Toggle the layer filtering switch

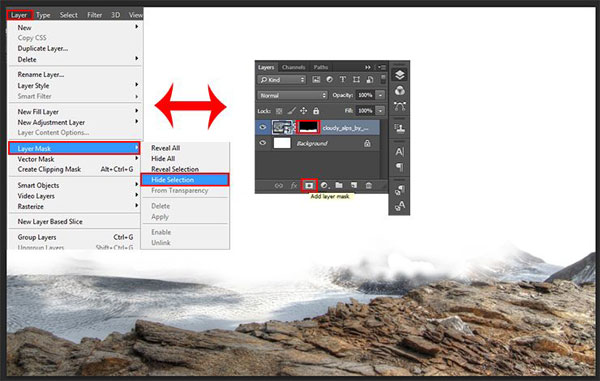tap(383, 80)
